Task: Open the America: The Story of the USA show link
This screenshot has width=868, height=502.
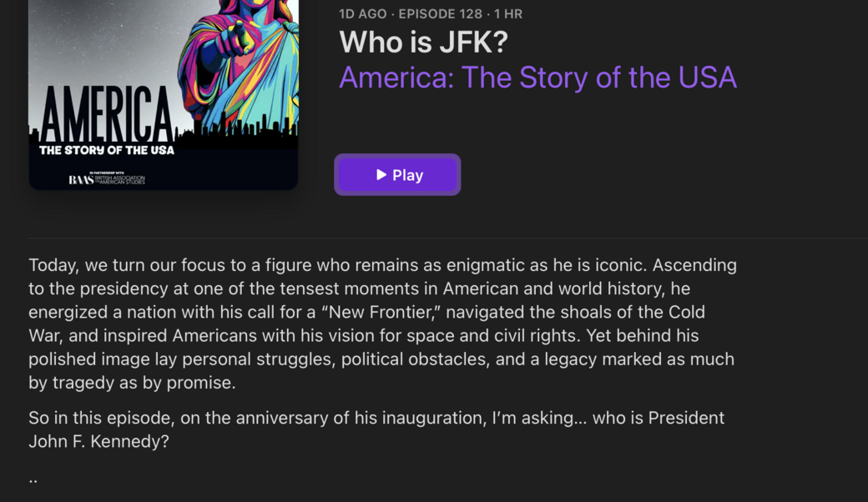Action: pyautogui.click(x=537, y=78)
